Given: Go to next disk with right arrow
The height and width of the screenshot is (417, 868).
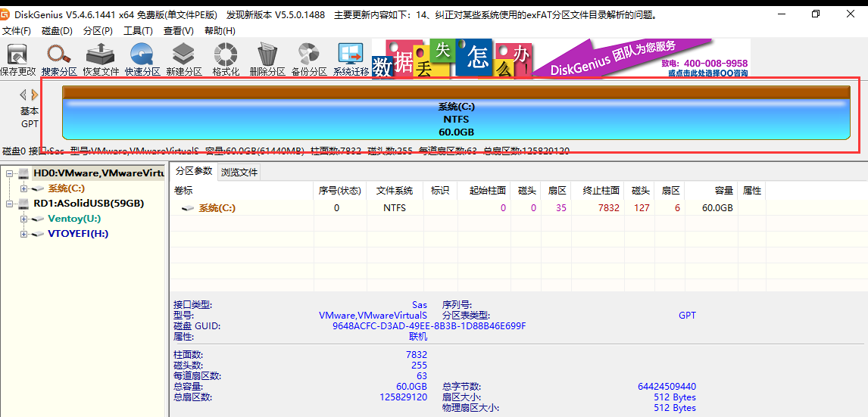Looking at the screenshot, I should [x=35, y=95].
